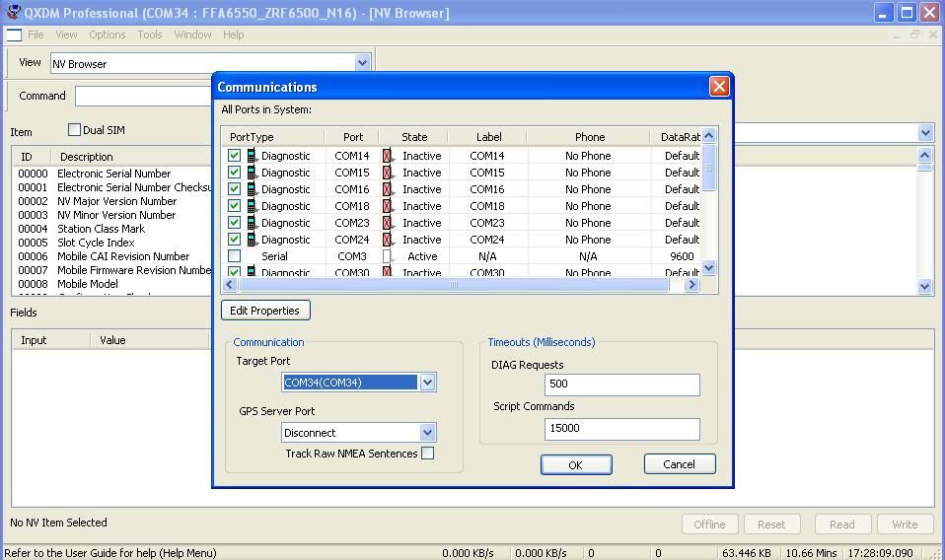Viewport: 945px width, 560px height.
Task: Click the red inactive state icon for COM24
Action: [x=388, y=240]
